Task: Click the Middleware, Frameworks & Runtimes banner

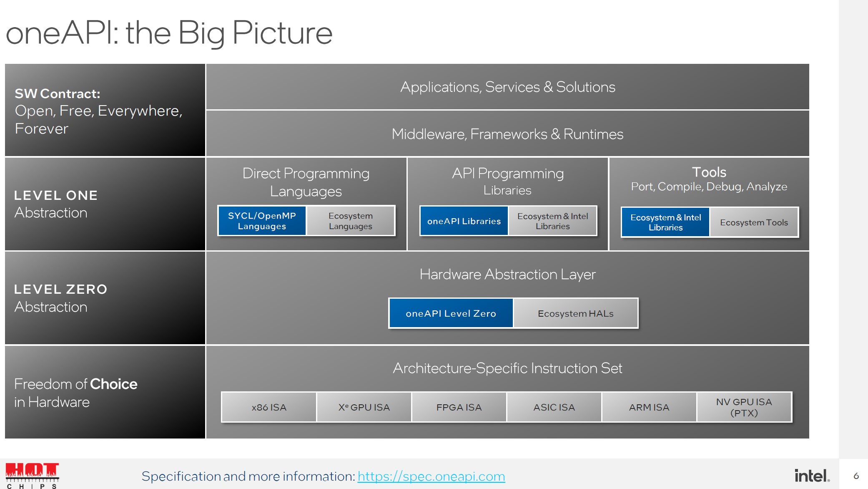Action: [x=507, y=134]
